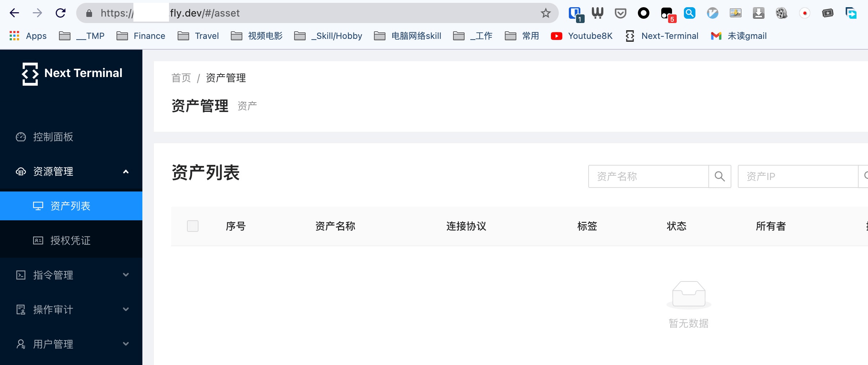Collapse the 资源管理 sidebar section
868x365 pixels.
(71, 171)
